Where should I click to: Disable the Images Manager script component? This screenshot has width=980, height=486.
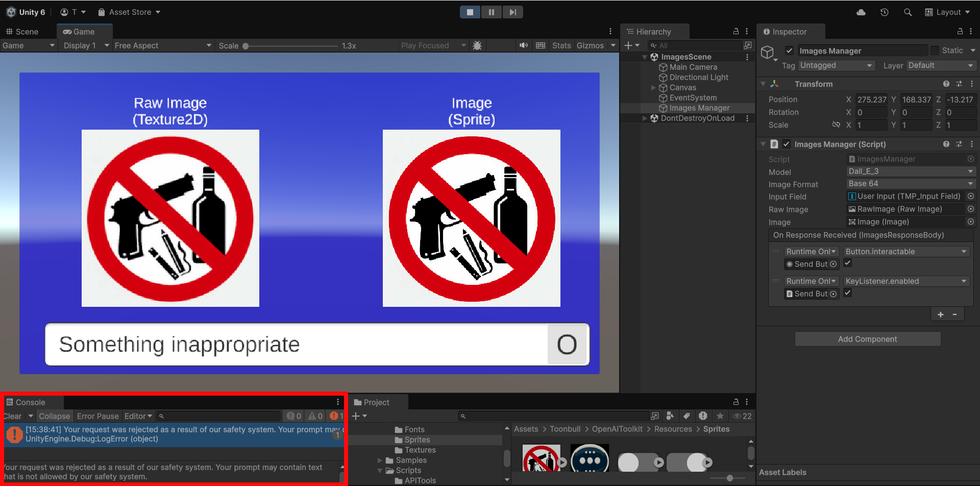point(786,144)
